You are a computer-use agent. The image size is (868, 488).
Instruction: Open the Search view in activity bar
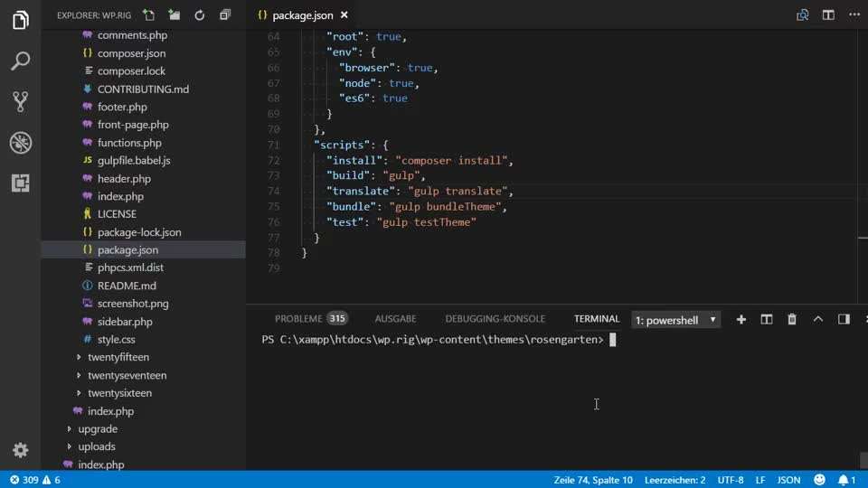[20, 61]
